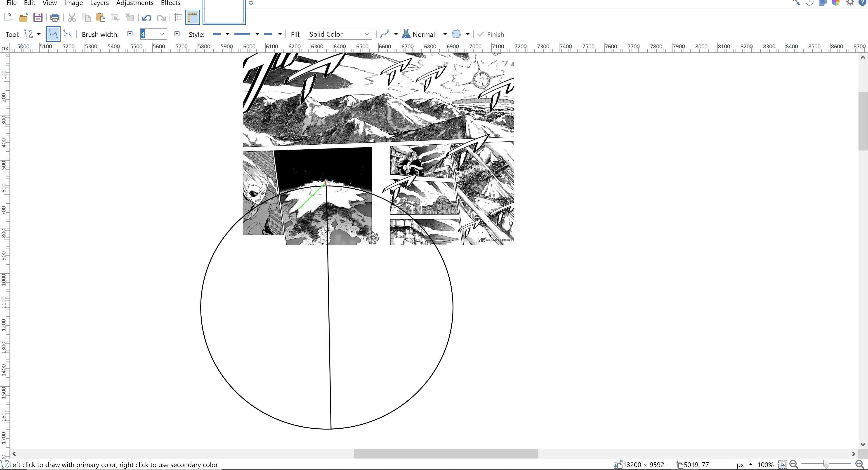Toggle the pixel grid display
Screen dimensions: 868x470
[x=178, y=17]
